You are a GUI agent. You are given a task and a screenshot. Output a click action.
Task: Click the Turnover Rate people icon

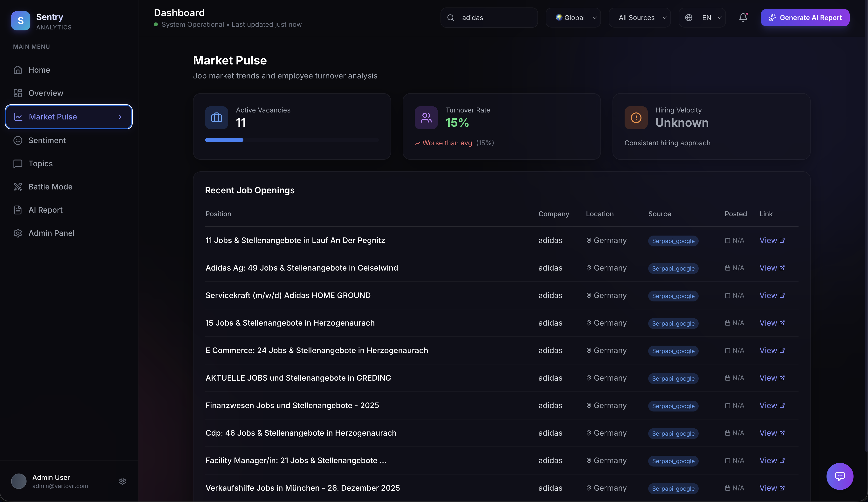pos(426,118)
